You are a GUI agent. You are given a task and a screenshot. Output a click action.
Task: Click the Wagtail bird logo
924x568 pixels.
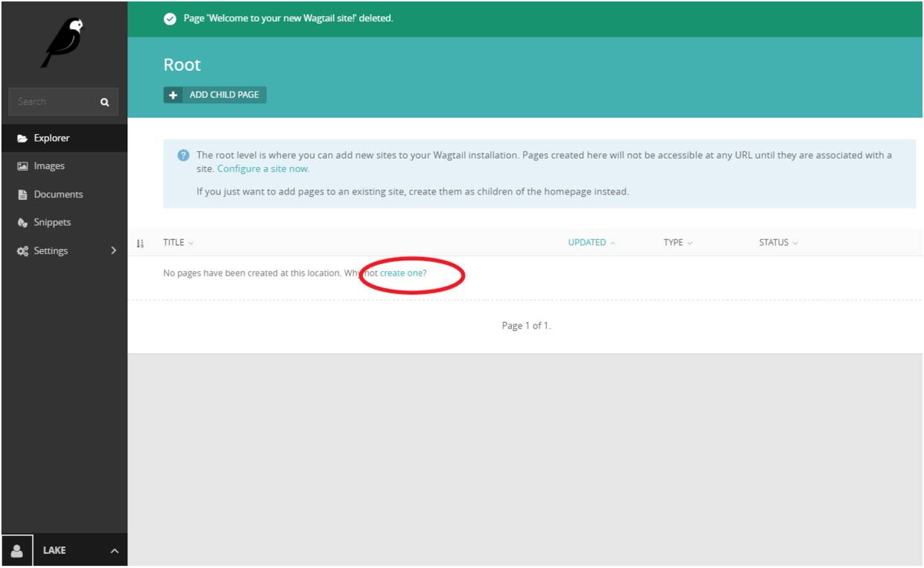(x=63, y=42)
